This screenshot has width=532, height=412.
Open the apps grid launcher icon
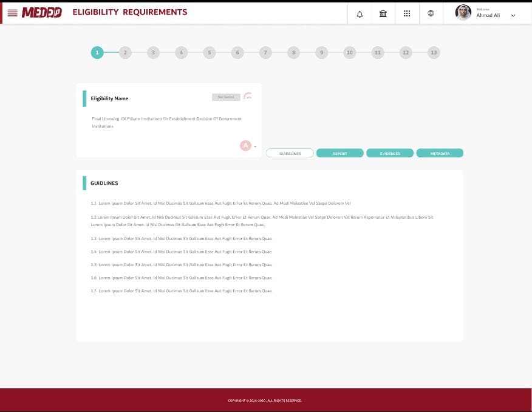pos(407,13)
